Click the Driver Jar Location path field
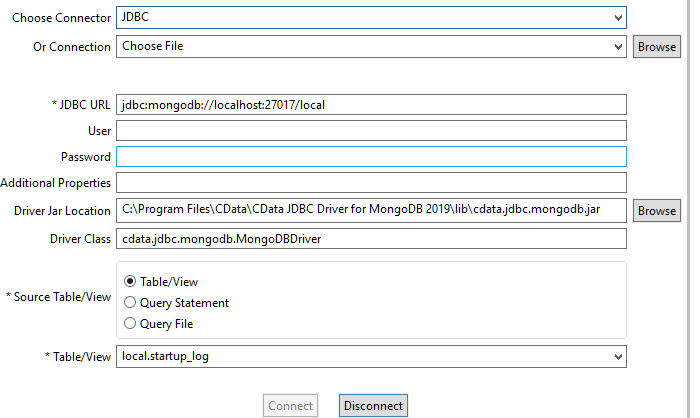This screenshot has width=700, height=418. pyautogui.click(x=370, y=210)
